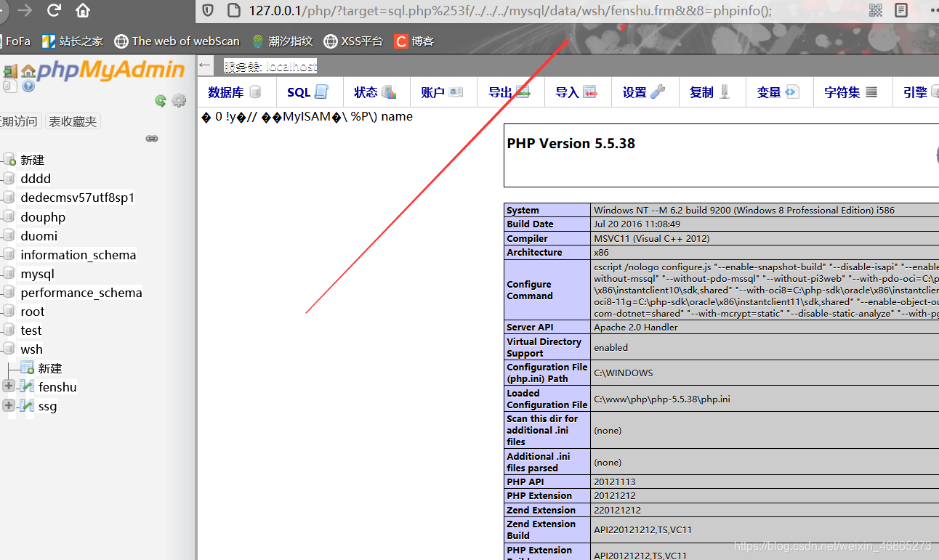Open the 账户 tab
This screenshot has height=560, width=939.
442,92
